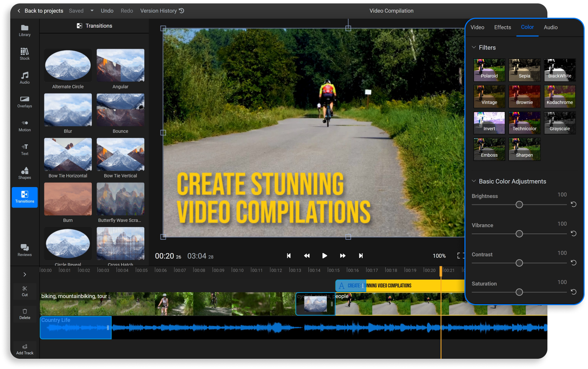Open the Overlays panel
588x369 pixels.
[x=25, y=102]
